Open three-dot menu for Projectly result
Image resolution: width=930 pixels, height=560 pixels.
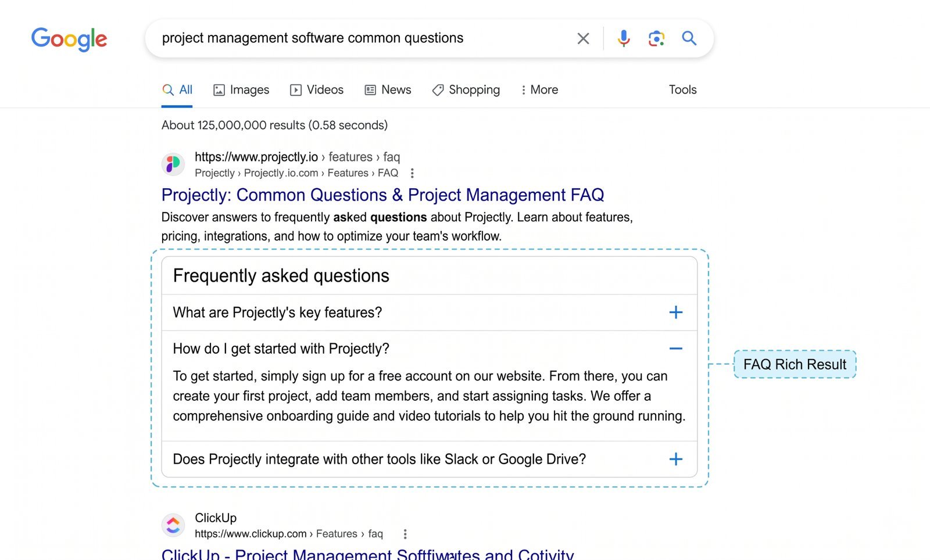(412, 173)
